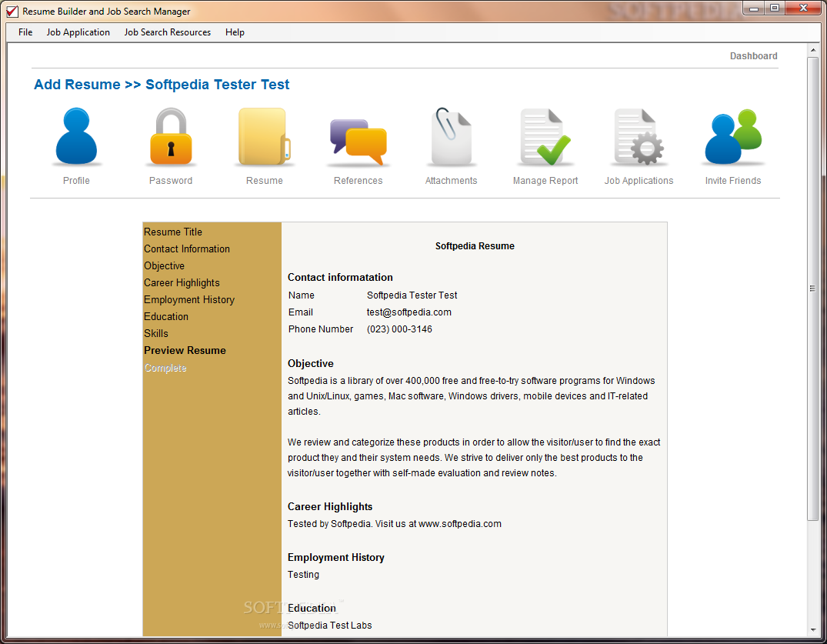827x644 pixels.
Task: Select the Career Highlights step in sidebar
Action: click(182, 282)
